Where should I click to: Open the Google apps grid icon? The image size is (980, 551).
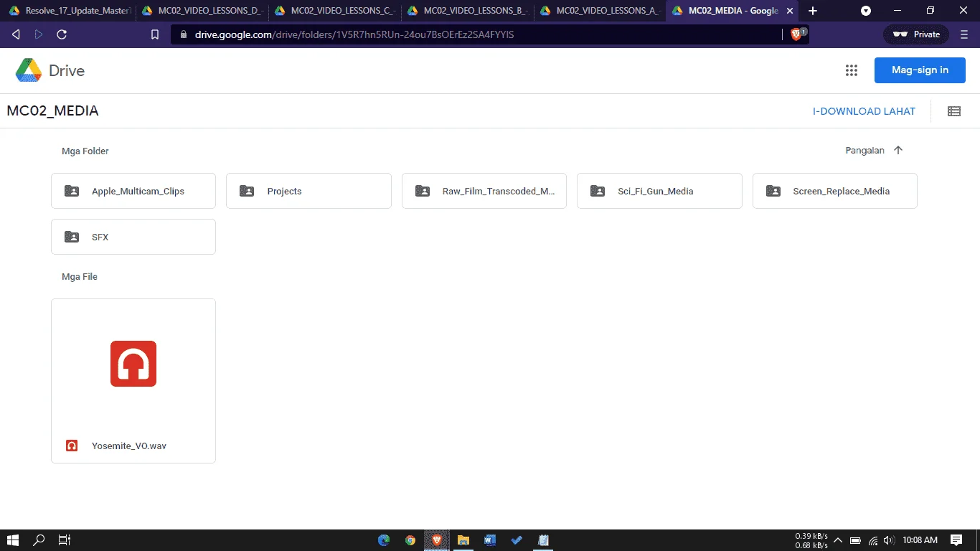click(852, 70)
